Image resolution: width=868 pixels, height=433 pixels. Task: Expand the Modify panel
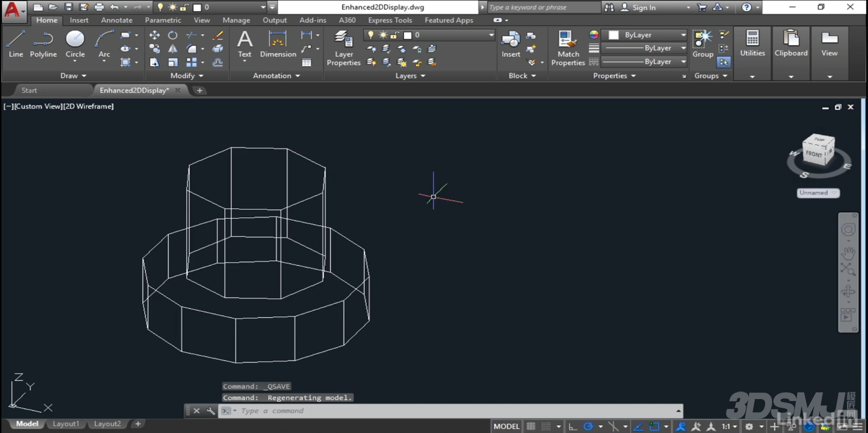point(187,75)
